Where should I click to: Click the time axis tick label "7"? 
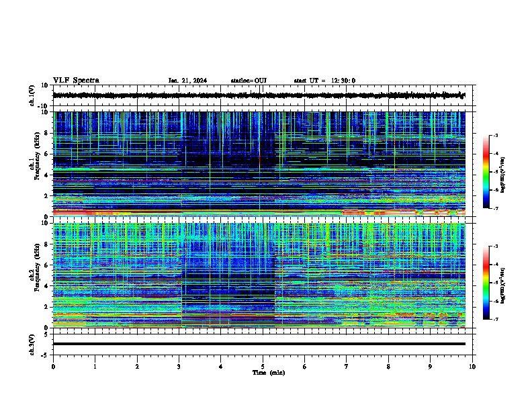coord(347,367)
